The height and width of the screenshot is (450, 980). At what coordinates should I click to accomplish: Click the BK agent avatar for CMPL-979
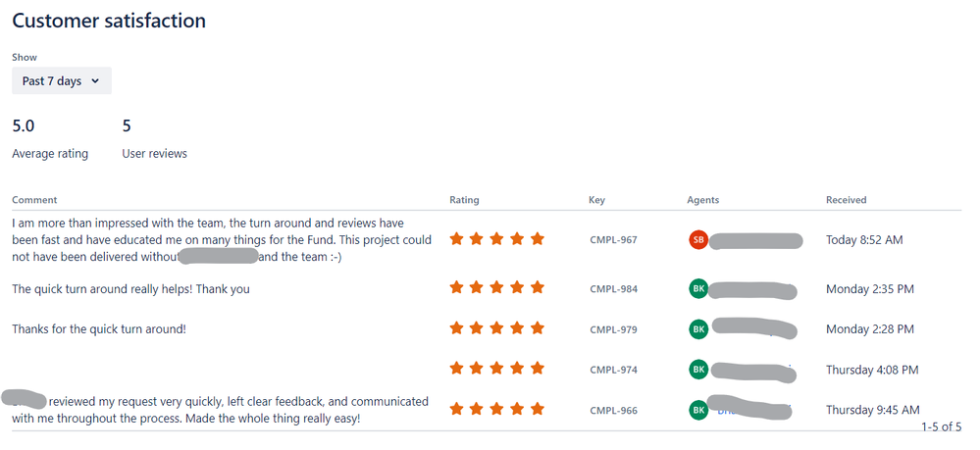click(x=698, y=329)
